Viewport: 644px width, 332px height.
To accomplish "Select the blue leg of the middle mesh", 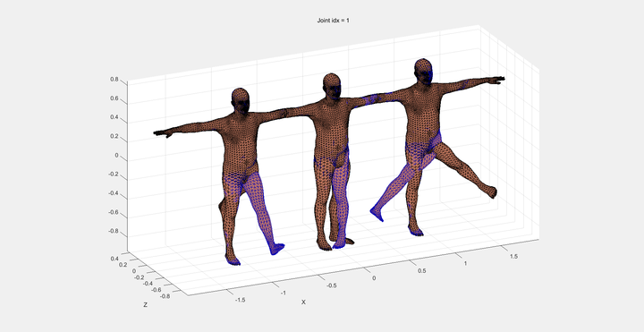I will (340, 201).
